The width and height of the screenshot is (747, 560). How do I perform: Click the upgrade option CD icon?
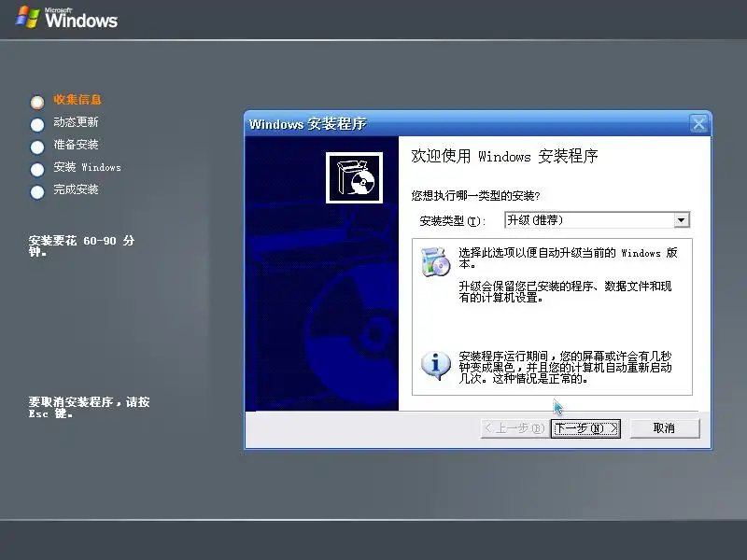pos(435,261)
